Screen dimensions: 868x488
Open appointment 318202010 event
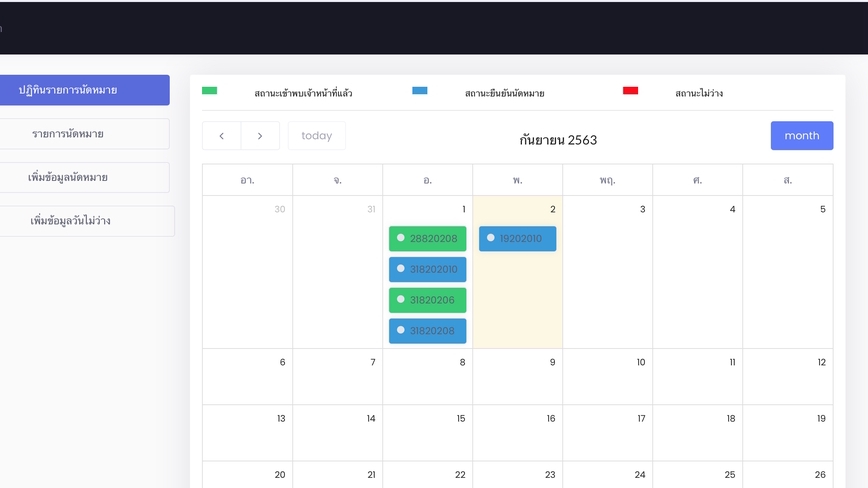[x=427, y=269]
